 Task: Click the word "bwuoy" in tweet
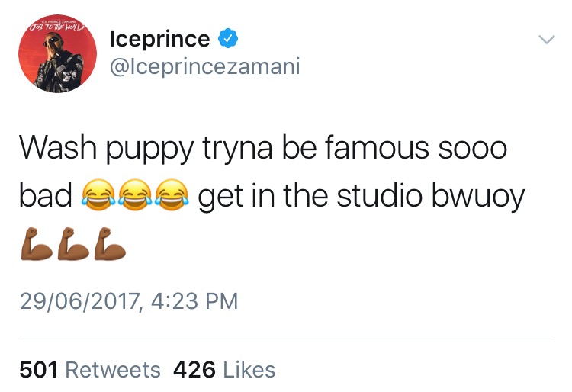tap(478, 197)
